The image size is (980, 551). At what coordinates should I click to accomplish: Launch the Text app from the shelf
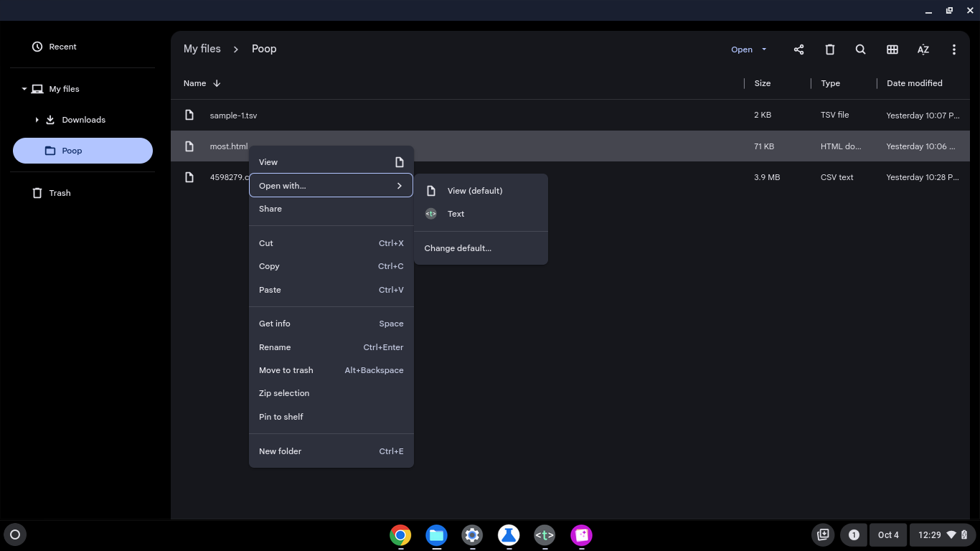coord(545,535)
